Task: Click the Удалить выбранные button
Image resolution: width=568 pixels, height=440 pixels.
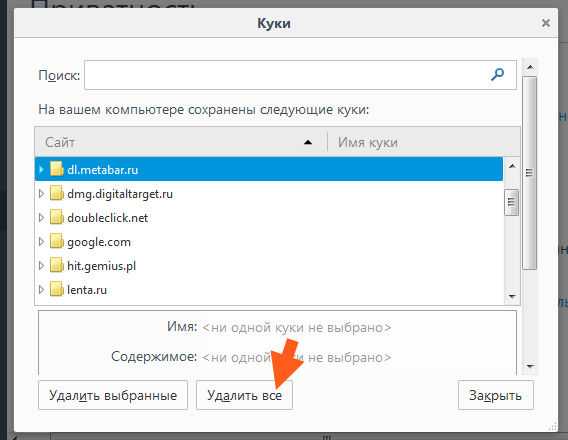Action: tap(113, 395)
